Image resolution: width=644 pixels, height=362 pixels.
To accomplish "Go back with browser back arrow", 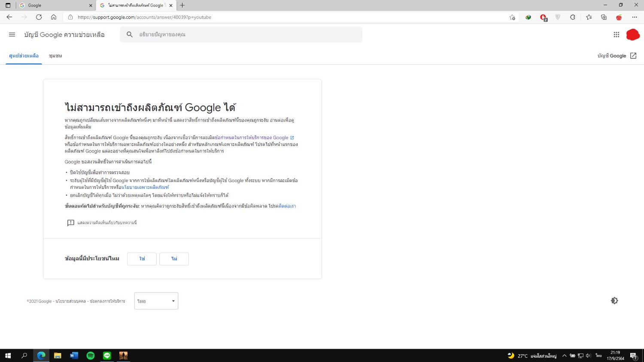I will (9, 17).
